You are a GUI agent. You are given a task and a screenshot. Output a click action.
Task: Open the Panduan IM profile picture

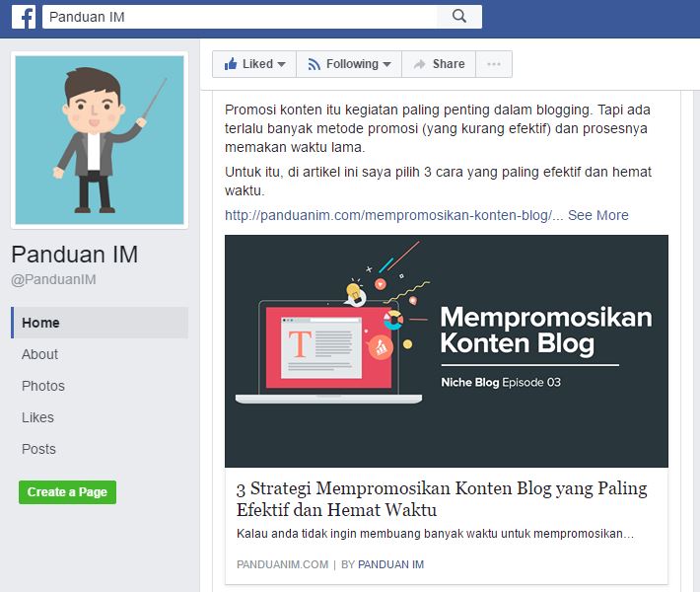(100, 140)
